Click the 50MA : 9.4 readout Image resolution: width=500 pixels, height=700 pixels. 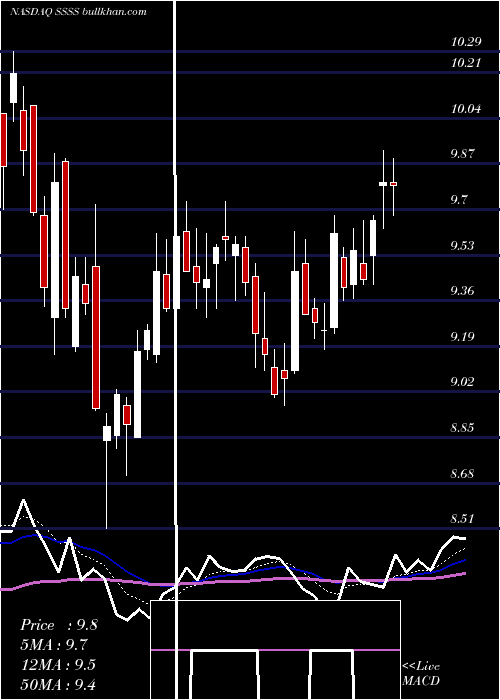58,684
